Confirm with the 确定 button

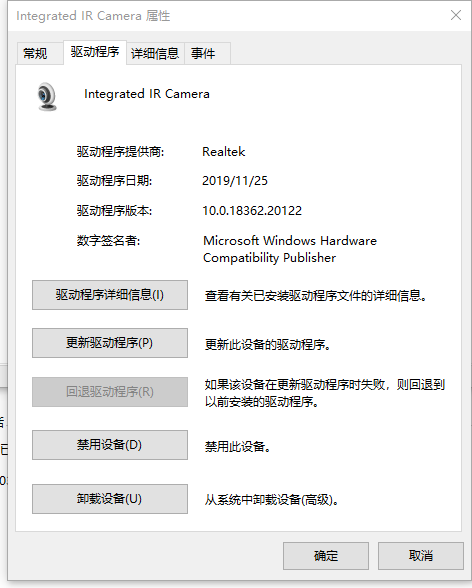coord(326,556)
